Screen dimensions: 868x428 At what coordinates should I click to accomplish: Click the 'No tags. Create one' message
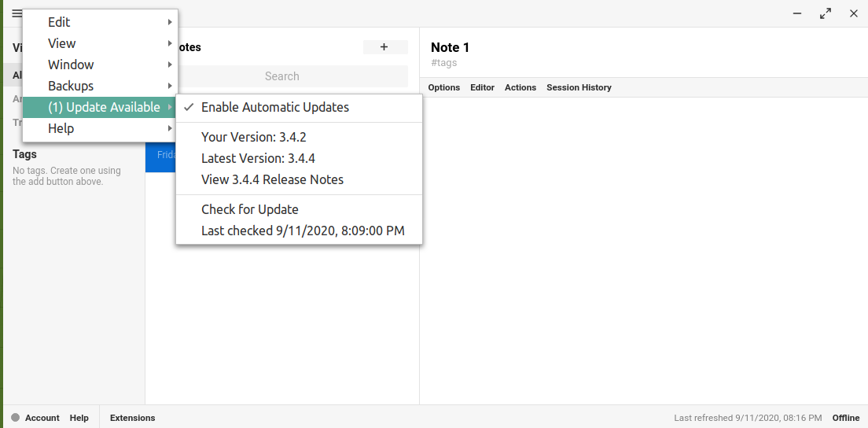[67, 176]
